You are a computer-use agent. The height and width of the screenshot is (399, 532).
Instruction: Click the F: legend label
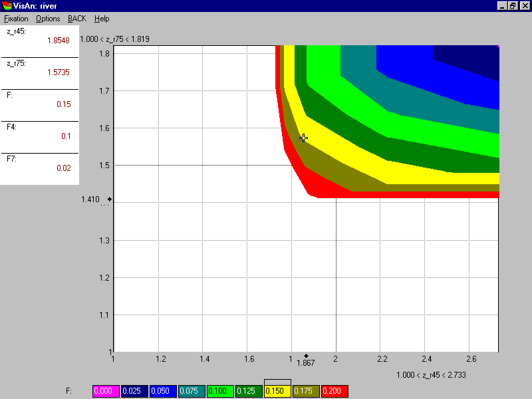[69, 391]
